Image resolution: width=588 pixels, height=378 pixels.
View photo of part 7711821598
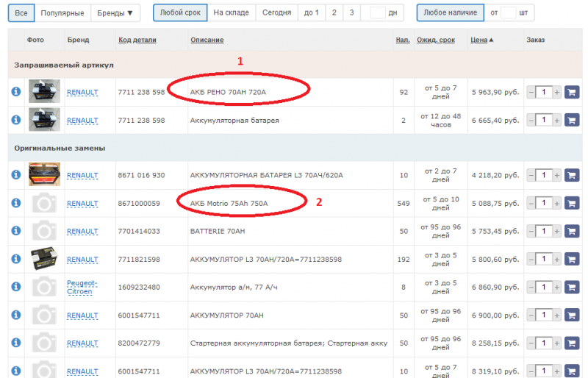tap(44, 258)
